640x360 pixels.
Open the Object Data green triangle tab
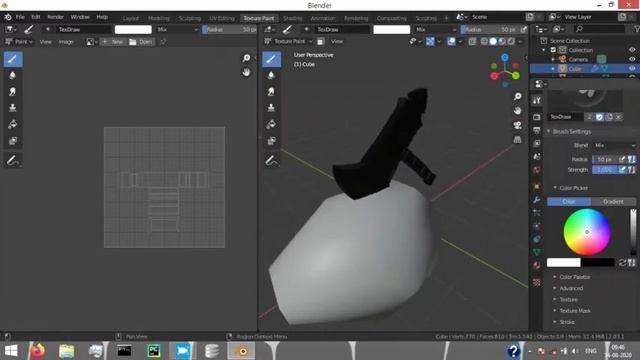[x=537, y=252]
